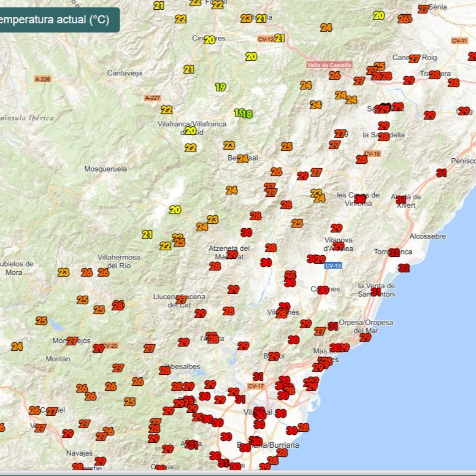Click the A-226 road sign
Screen dimensions: 476x476
43,79
